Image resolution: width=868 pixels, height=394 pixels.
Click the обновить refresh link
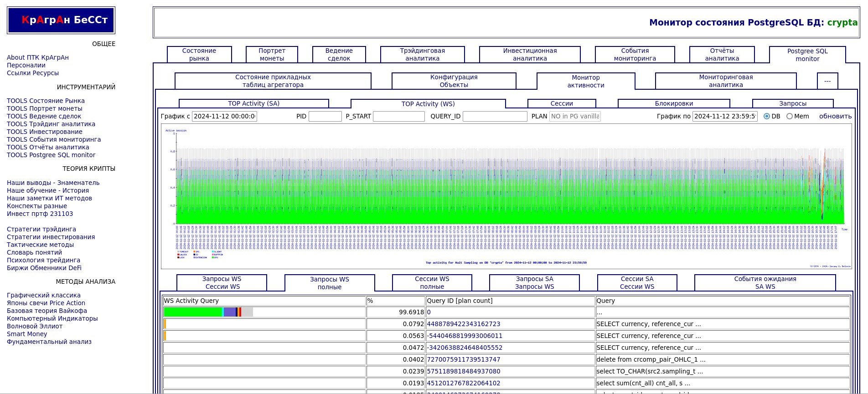tap(835, 116)
